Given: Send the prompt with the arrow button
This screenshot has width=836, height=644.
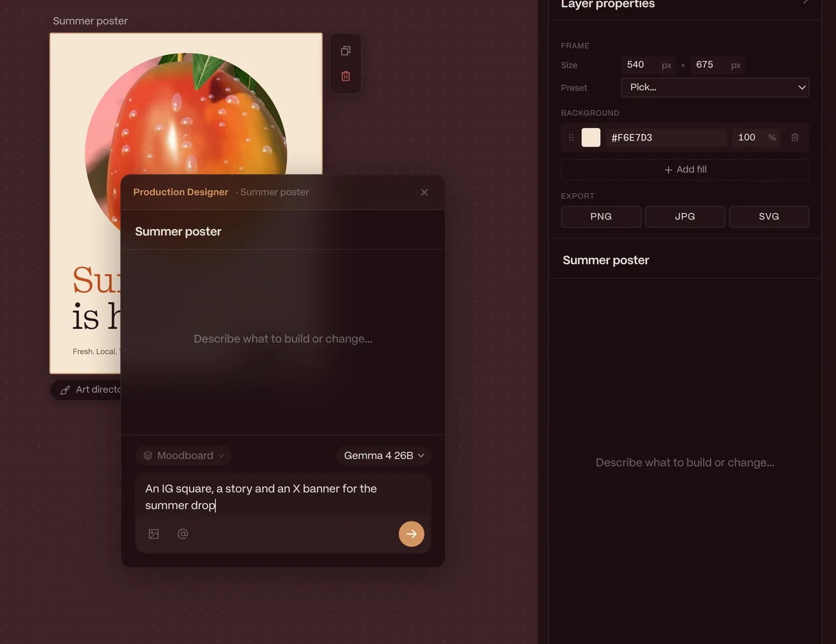Looking at the screenshot, I should (411, 534).
